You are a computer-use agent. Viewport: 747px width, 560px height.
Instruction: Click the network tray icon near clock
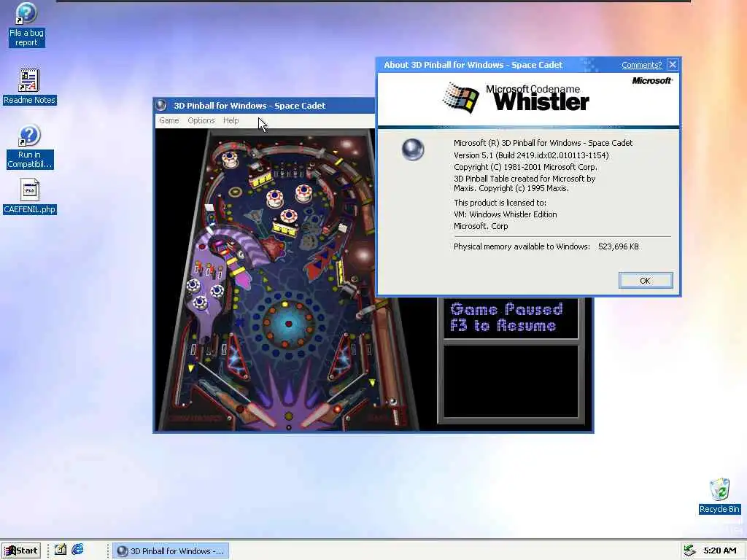tap(689, 551)
